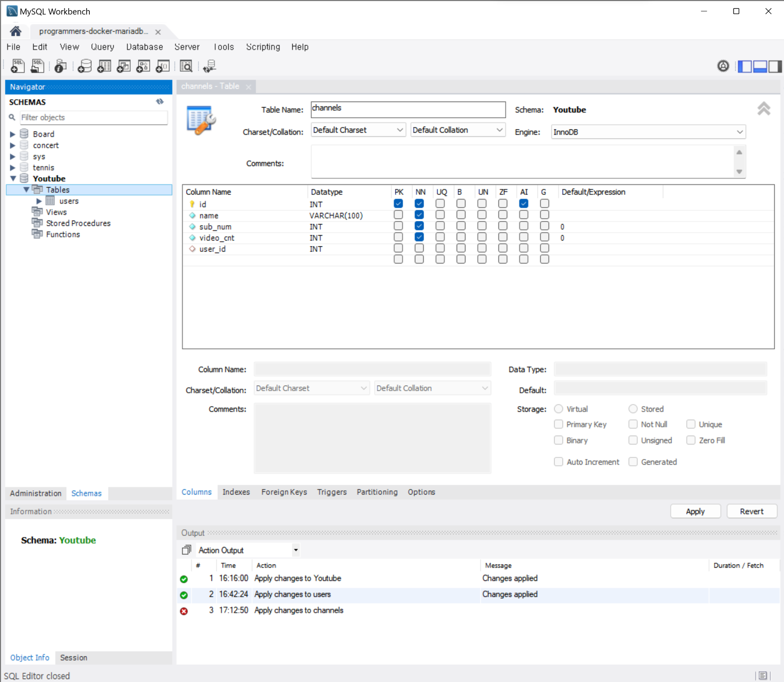The height and width of the screenshot is (682, 784).
Task: Select the Stored storage radio button
Action: click(633, 409)
